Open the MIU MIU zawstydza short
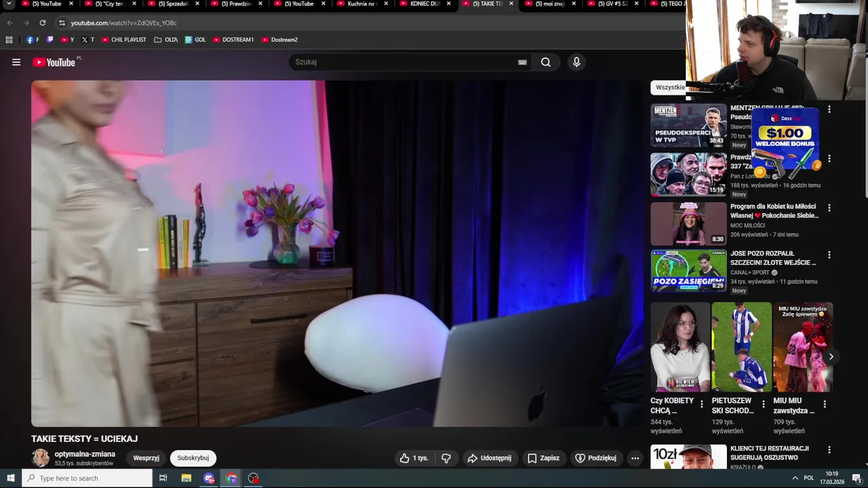 tap(803, 347)
